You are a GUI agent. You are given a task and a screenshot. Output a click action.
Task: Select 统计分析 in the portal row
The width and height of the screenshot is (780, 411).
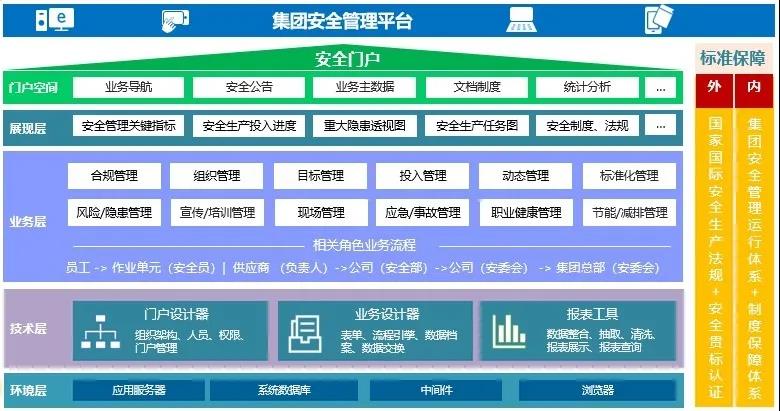click(x=587, y=87)
